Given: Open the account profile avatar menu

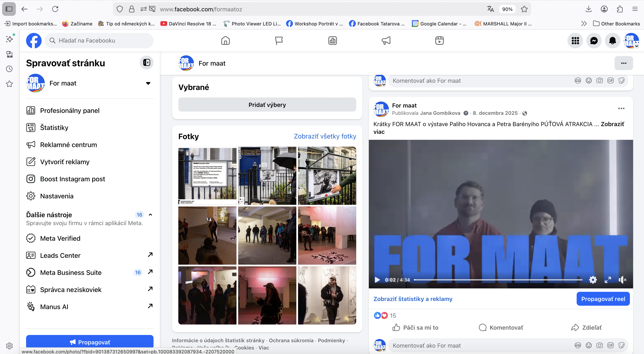Looking at the screenshot, I should click(631, 40).
